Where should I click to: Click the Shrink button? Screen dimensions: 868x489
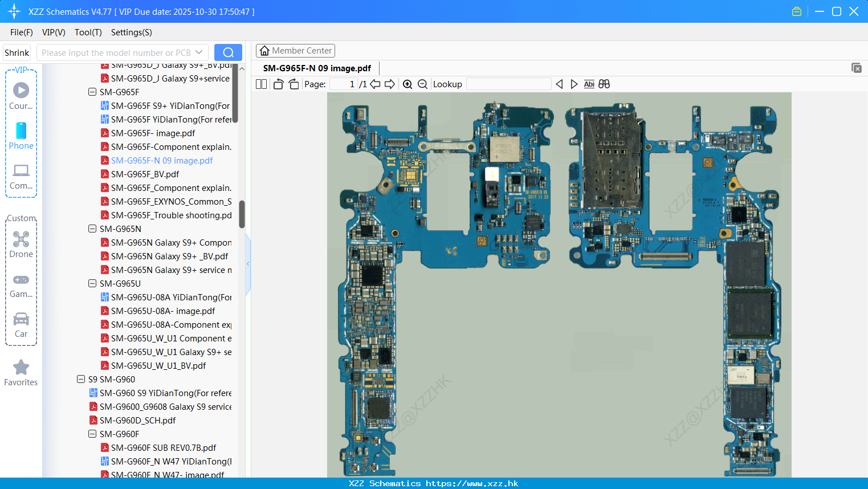click(17, 52)
